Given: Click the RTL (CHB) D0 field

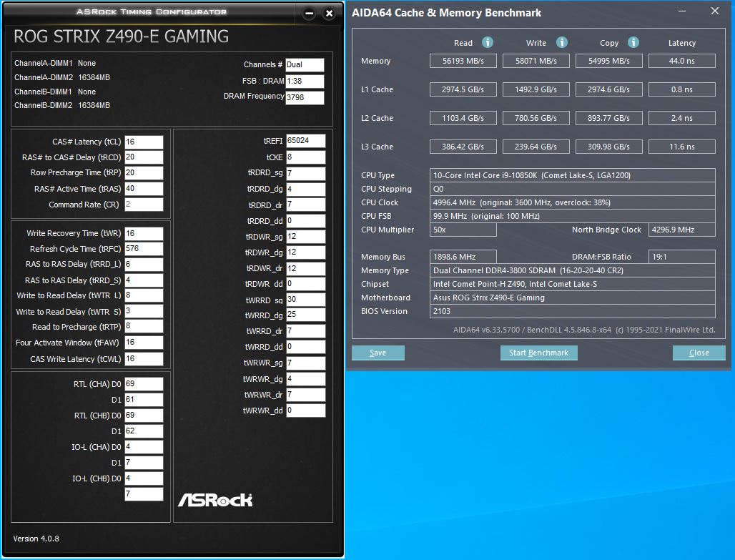Looking at the screenshot, I should click(x=144, y=416).
